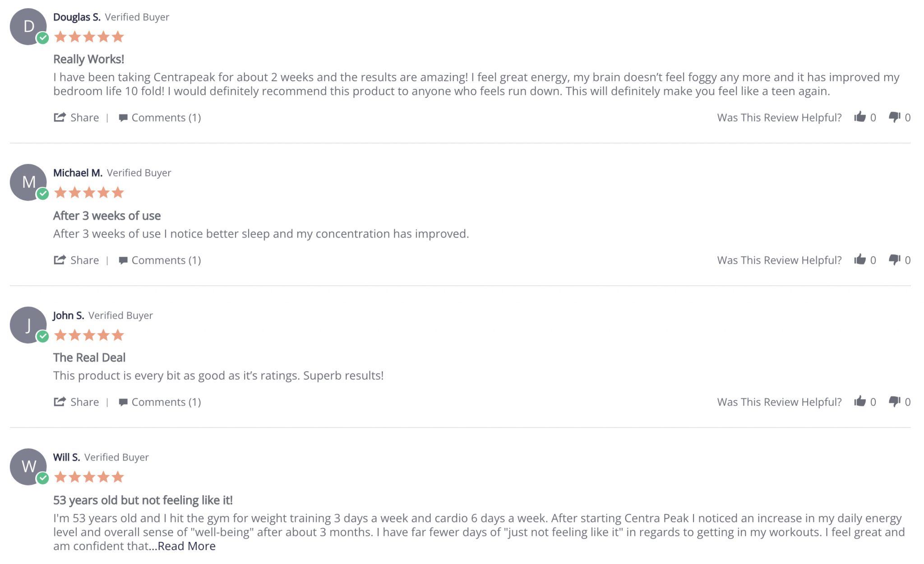Share Michael M.'s review
The image size is (924, 564).
point(76,260)
